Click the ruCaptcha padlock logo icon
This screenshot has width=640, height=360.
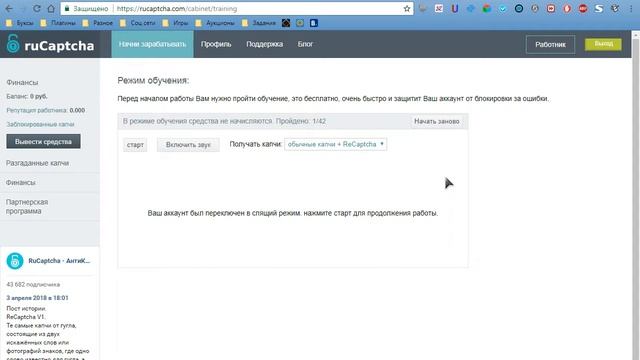(x=13, y=44)
